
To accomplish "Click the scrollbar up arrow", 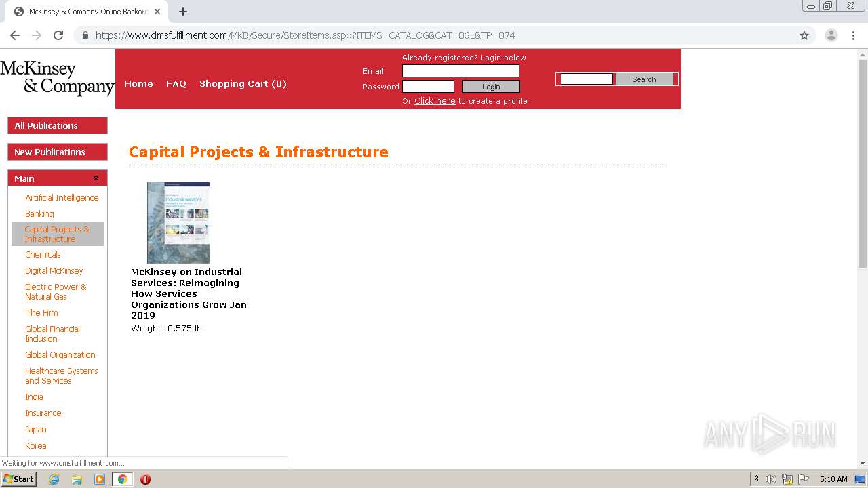I will click(x=863, y=54).
